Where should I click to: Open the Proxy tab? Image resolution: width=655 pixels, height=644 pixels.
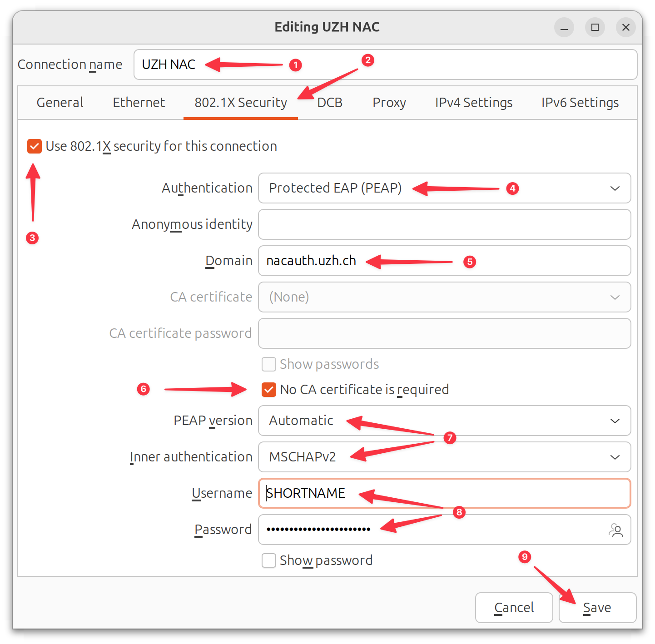coord(389,103)
